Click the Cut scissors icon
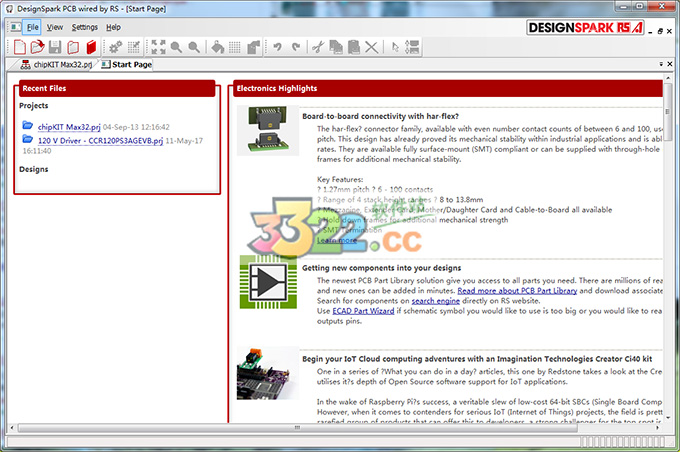 [318, 47]
